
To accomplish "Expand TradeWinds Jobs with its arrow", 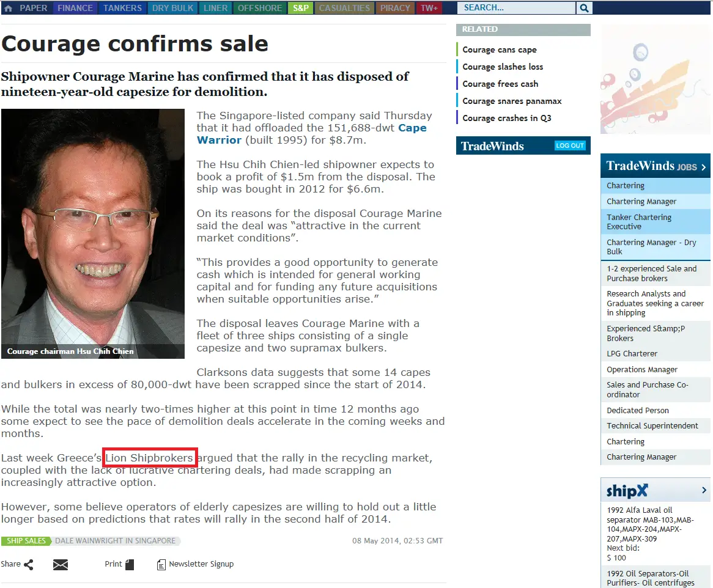I will point(703,167).
